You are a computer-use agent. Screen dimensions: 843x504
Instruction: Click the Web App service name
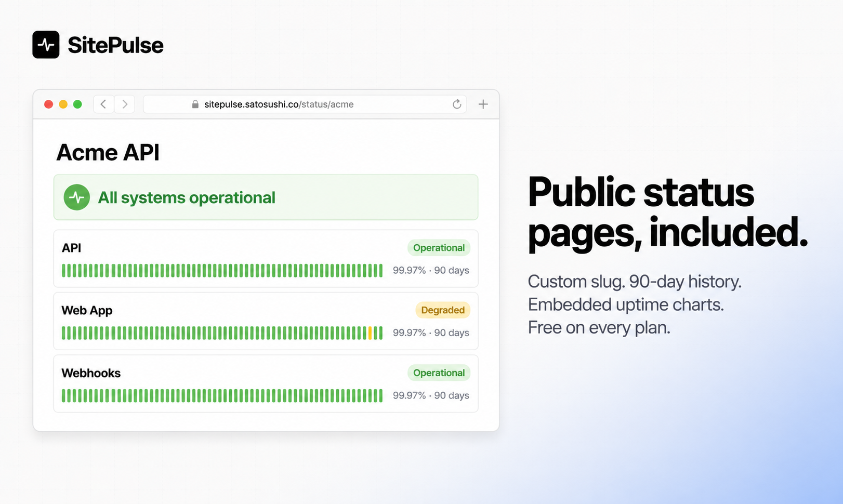click(x=87, y=311)
